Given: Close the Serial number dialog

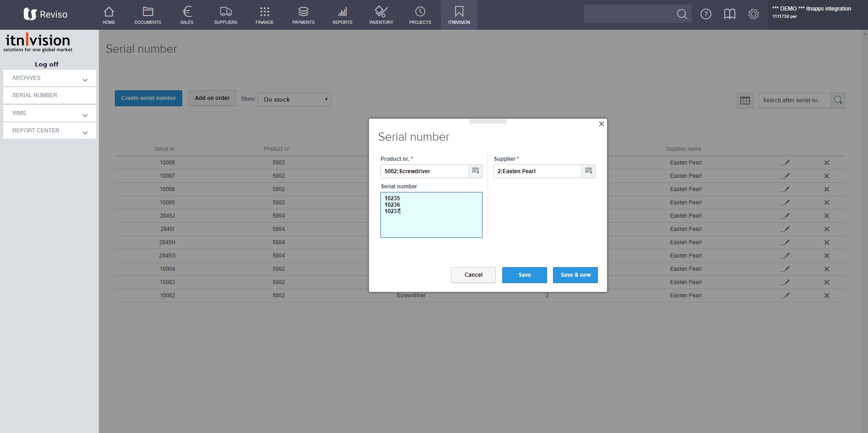Looking at the screenshot, I should pyautogui.click(x=601, y=124).
